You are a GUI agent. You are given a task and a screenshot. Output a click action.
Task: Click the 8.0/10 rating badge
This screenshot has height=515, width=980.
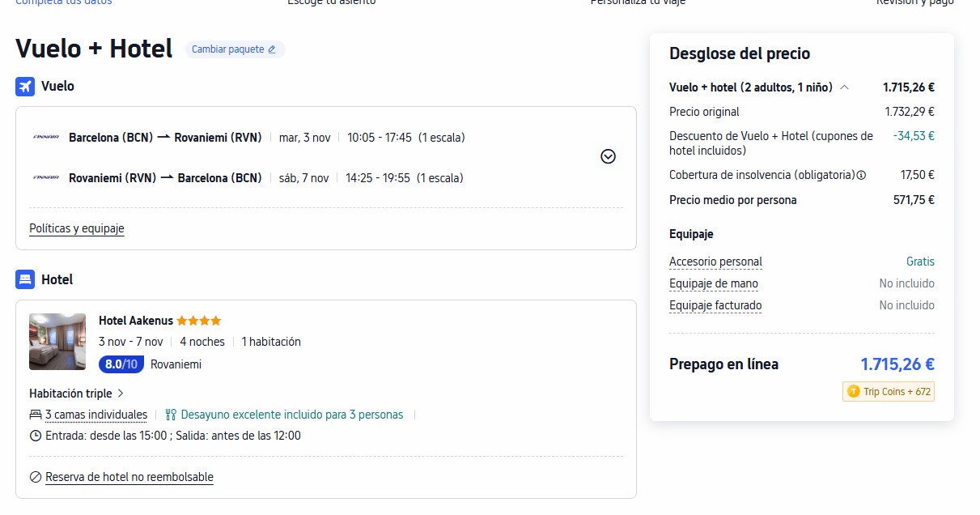[121, 364]
